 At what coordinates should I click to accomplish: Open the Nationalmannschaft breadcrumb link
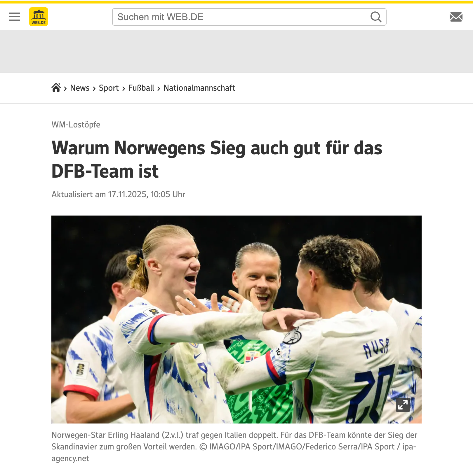(199, 88)
